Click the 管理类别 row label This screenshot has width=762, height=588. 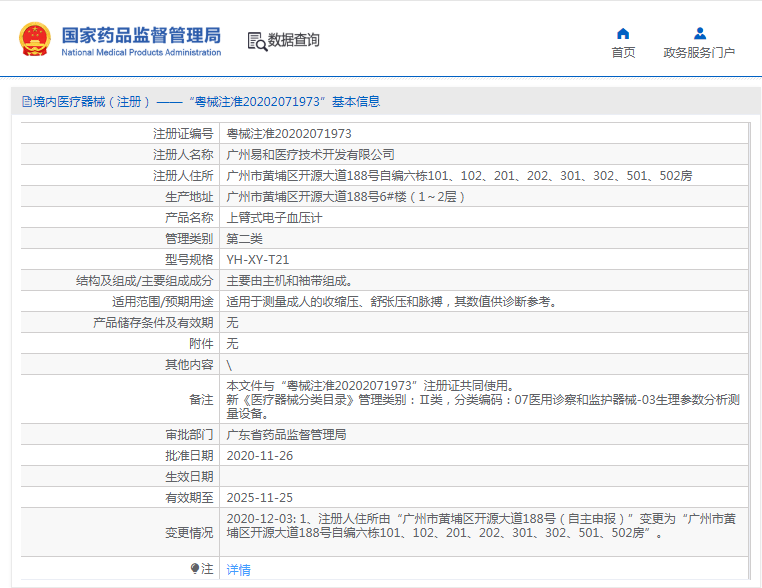(189, 239)
